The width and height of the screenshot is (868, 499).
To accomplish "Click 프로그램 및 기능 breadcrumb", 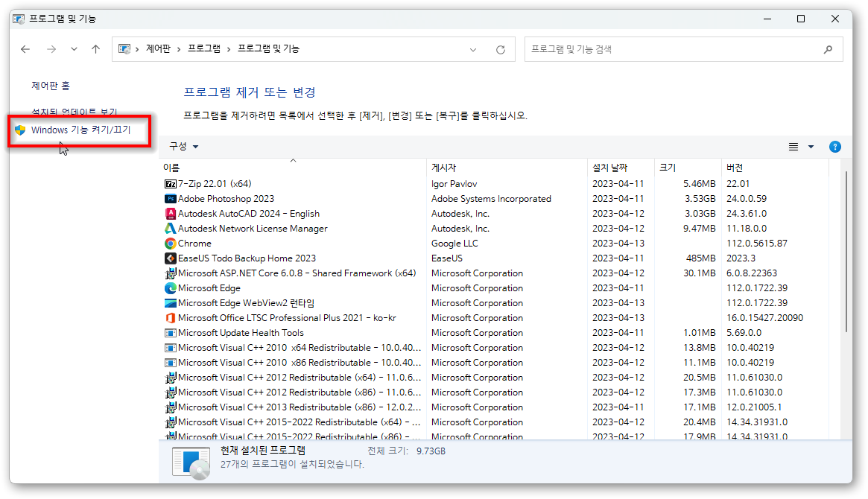I will pos(268,48).
